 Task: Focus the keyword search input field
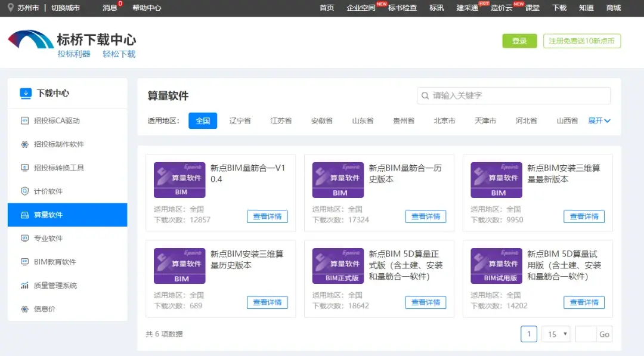click(514, 95)
